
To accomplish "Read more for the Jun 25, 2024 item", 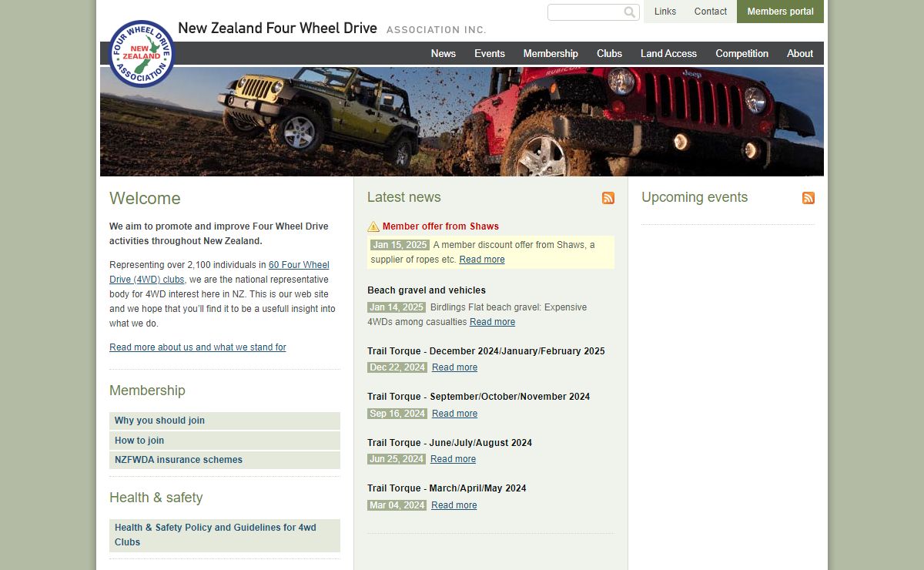I will pyautogui.click(x=453, y=459).
